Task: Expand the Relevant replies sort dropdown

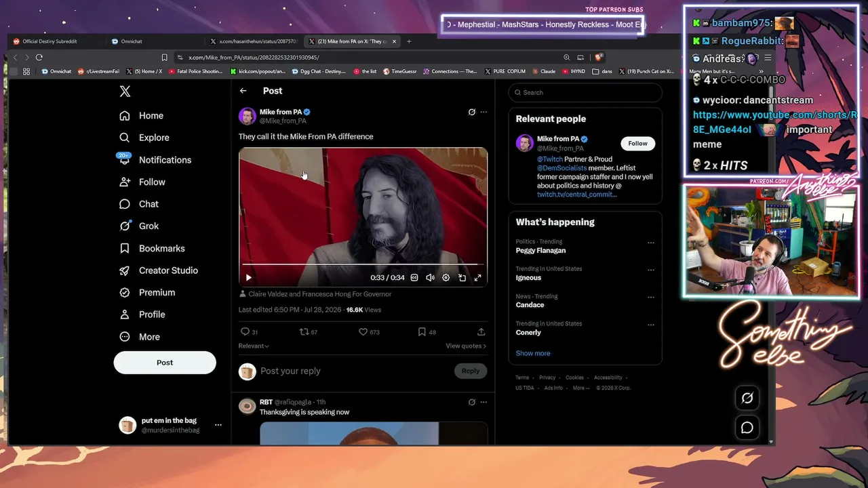Action: pyautogui.click(x=254, y=346)
